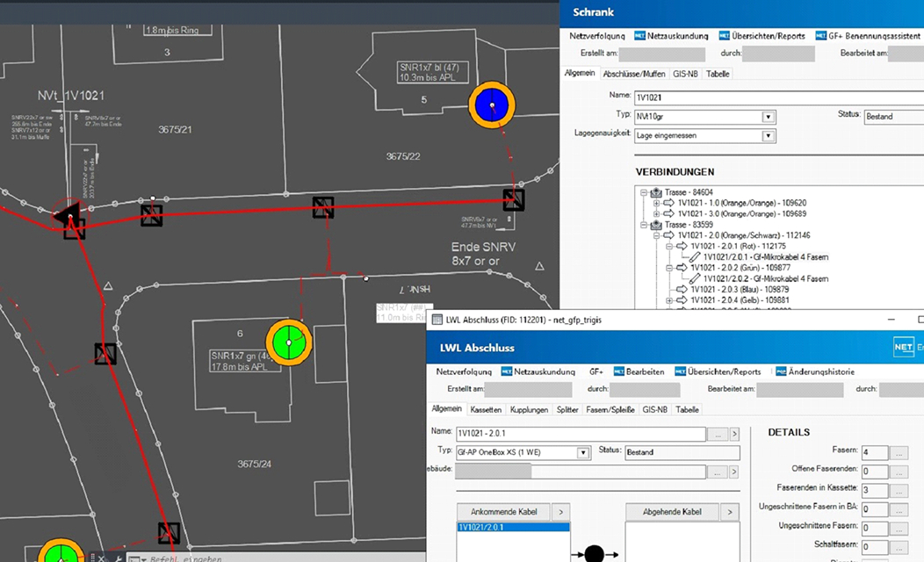
Task: Click arrow icon of 1V1021 - 2.0.4 (Gelb)
Action: (682, 299)
